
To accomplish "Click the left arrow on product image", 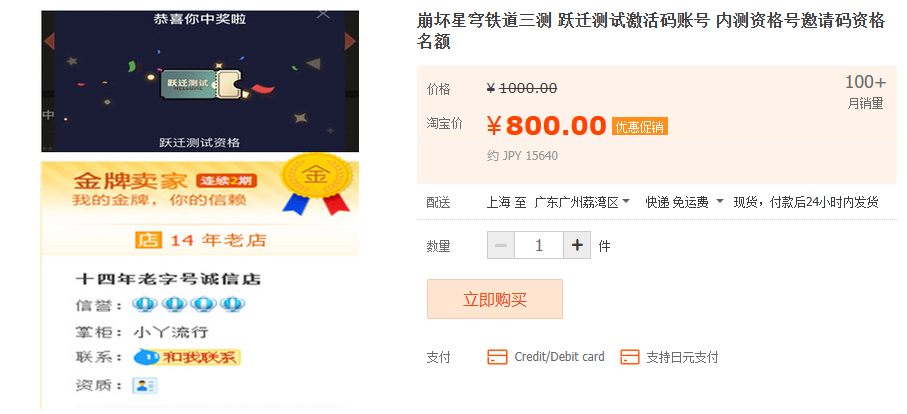I will coord(49,42).
